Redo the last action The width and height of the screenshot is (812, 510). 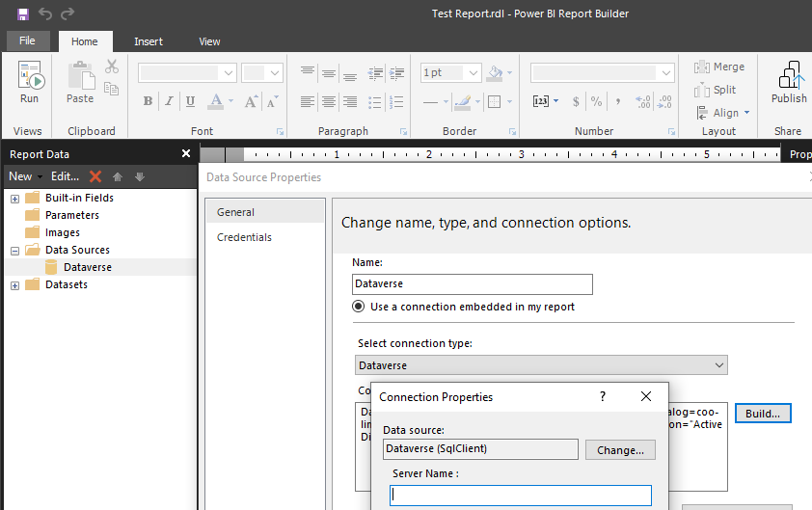(x=68, y=13)
